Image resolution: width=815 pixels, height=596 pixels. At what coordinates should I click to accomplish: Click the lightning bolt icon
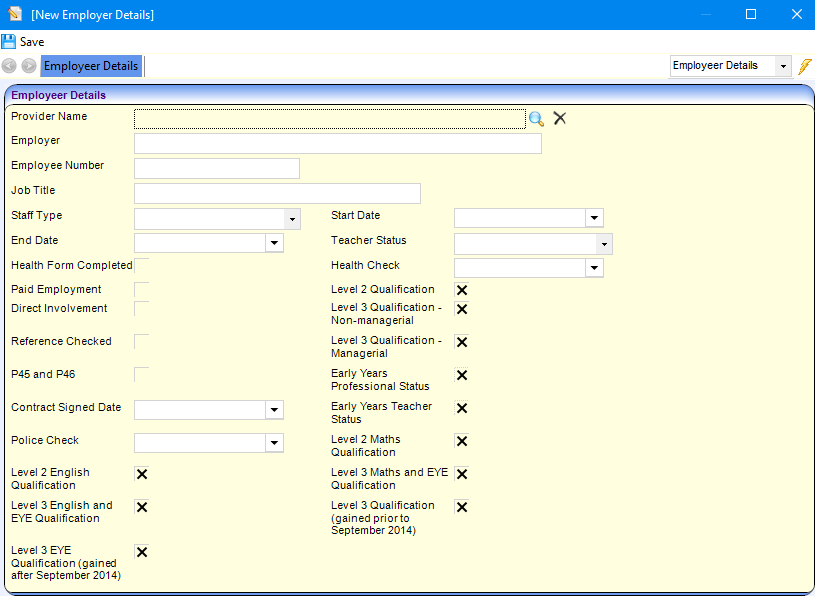pos(804,66)
